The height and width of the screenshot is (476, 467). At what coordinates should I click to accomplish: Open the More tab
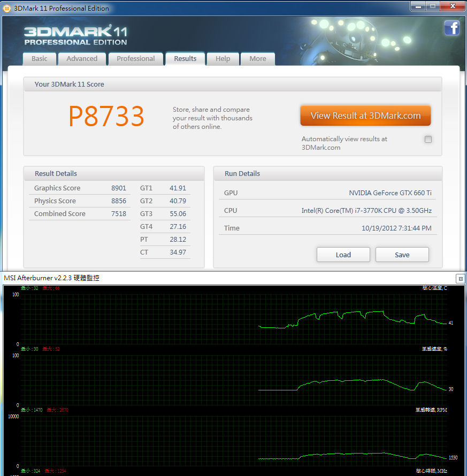[x=258, y=59]
